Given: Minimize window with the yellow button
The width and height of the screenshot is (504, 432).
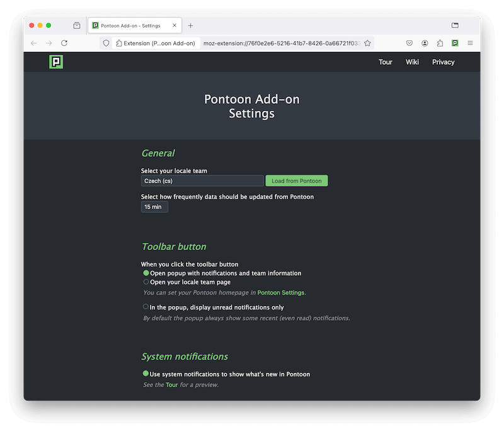Looking at the screenshot, I should point(40,25).
